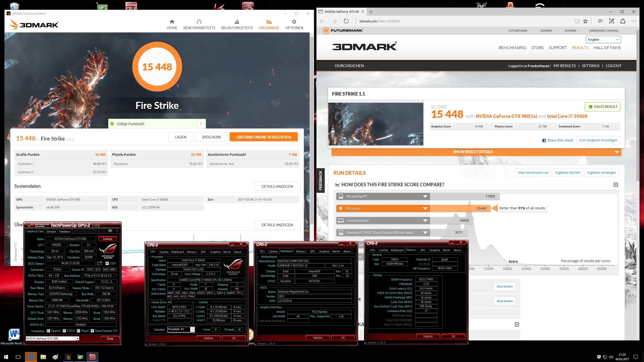Expand Gaming PC HTC Vive dropdown
This screenshot has height=362, width=644.
(x=425, y=233)
